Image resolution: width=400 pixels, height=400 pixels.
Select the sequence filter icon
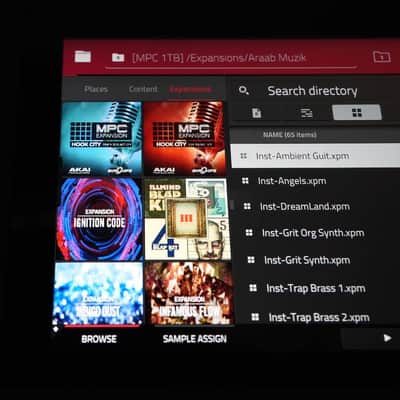(306, 113)
